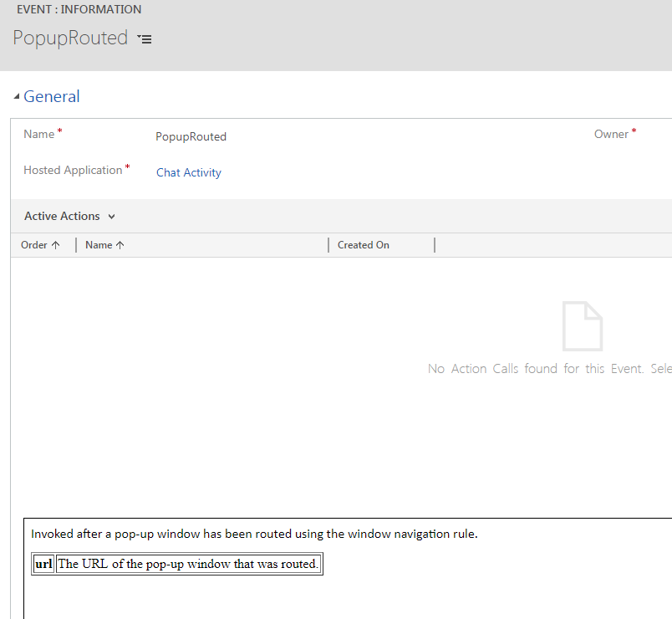Click the PopupRouted page title

[x=70, y=38]
